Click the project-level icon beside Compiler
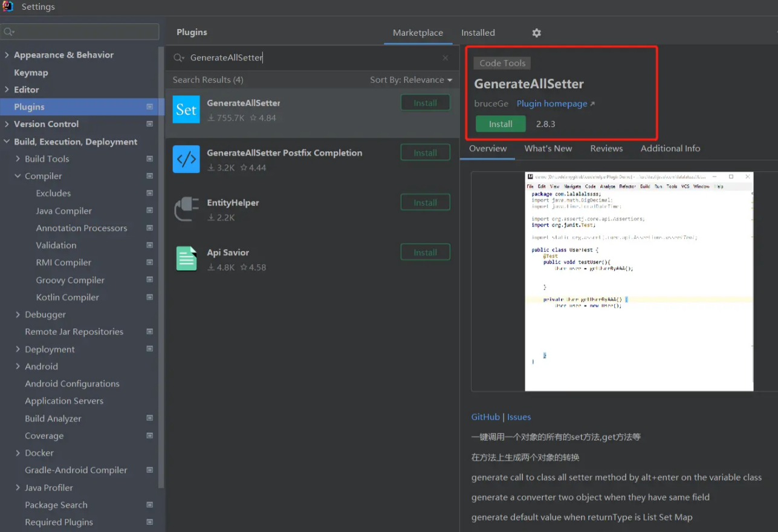 coord(150,176)
